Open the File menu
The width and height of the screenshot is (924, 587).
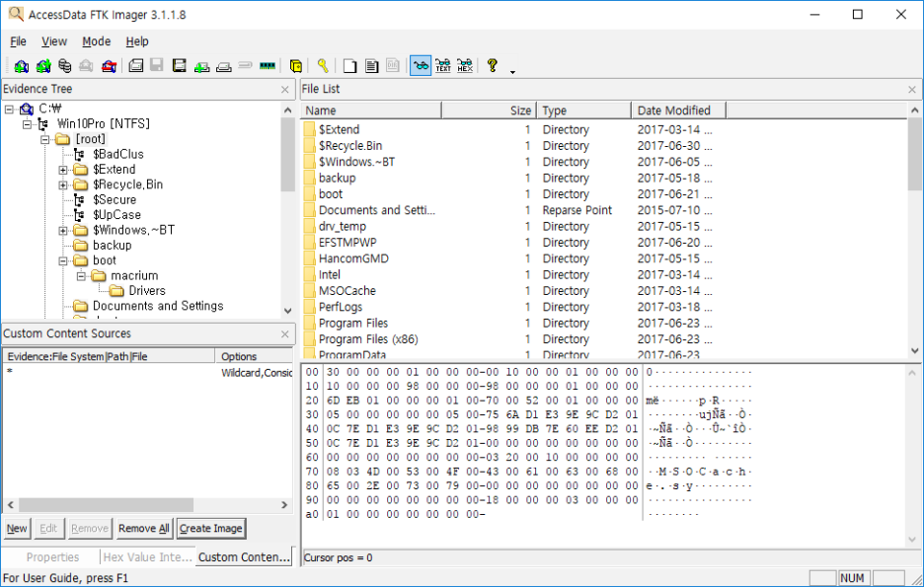pos(19,41)
